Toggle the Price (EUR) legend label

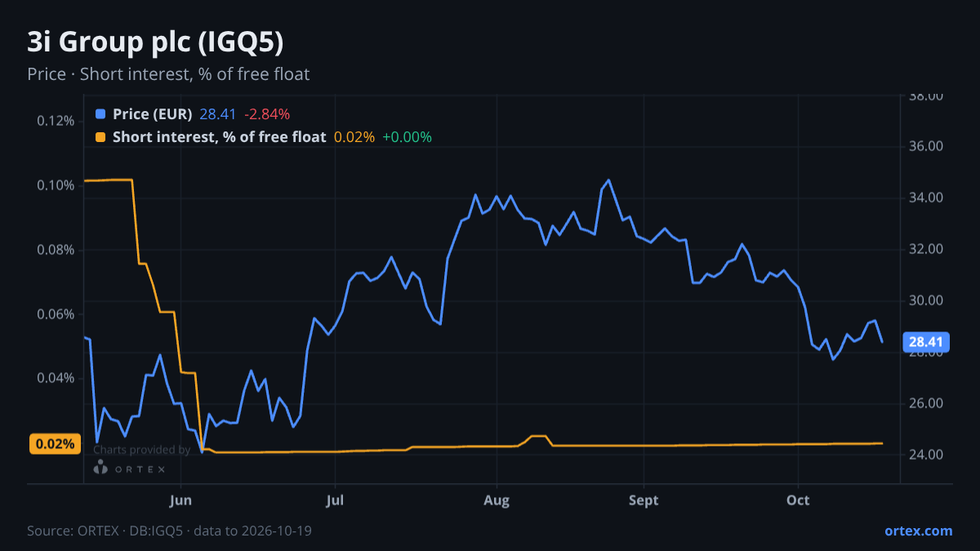pyautogui.click(x=153, y=114)
